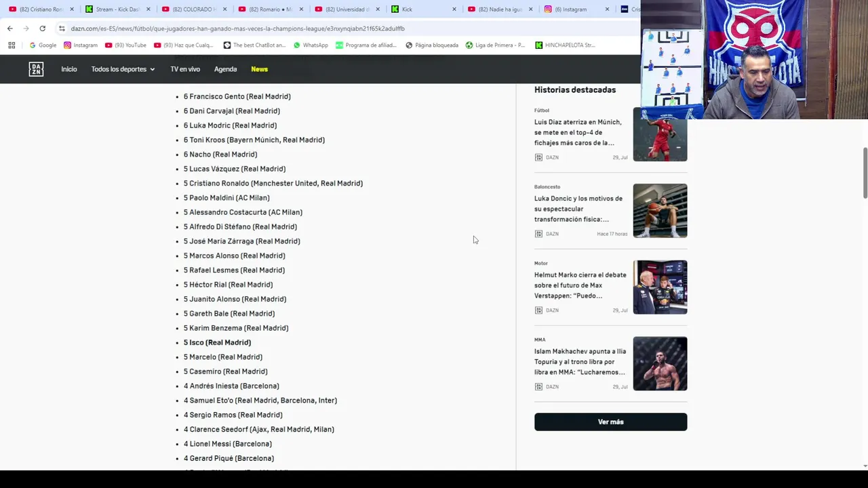Close the '(82) COLORADO' tab

point(225,9)
